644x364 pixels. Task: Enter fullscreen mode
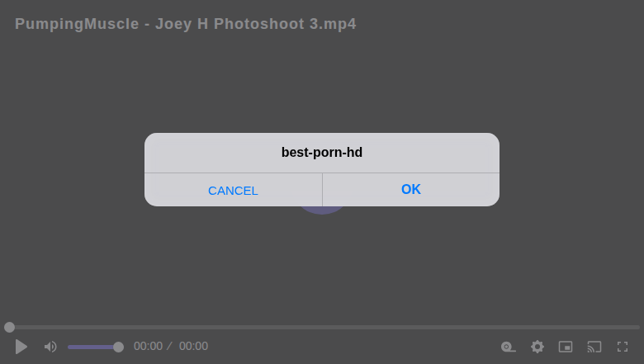coord(623,347)
